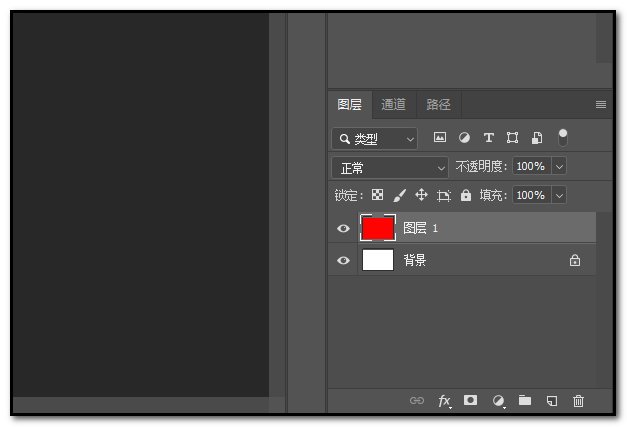Create a new layer group folder
The image size is (627, 427).
coord(525,401)
